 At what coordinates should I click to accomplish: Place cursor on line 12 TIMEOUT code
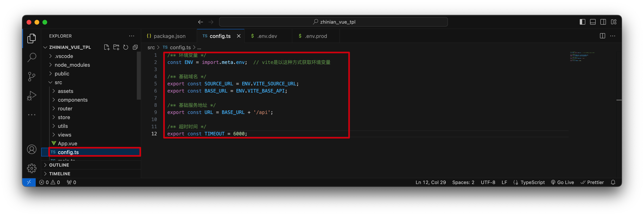pyautogui.click(x=207, y=134)
